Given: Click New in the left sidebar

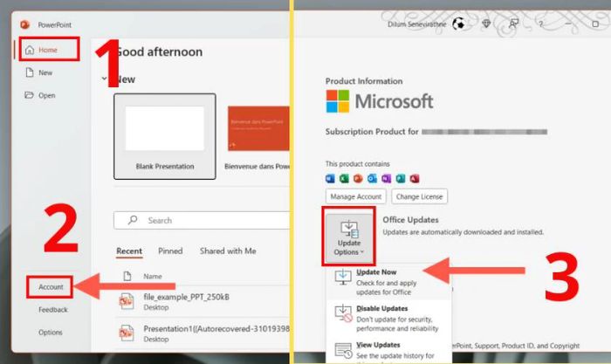Looking at the screenshot, I should click(39, 72).
